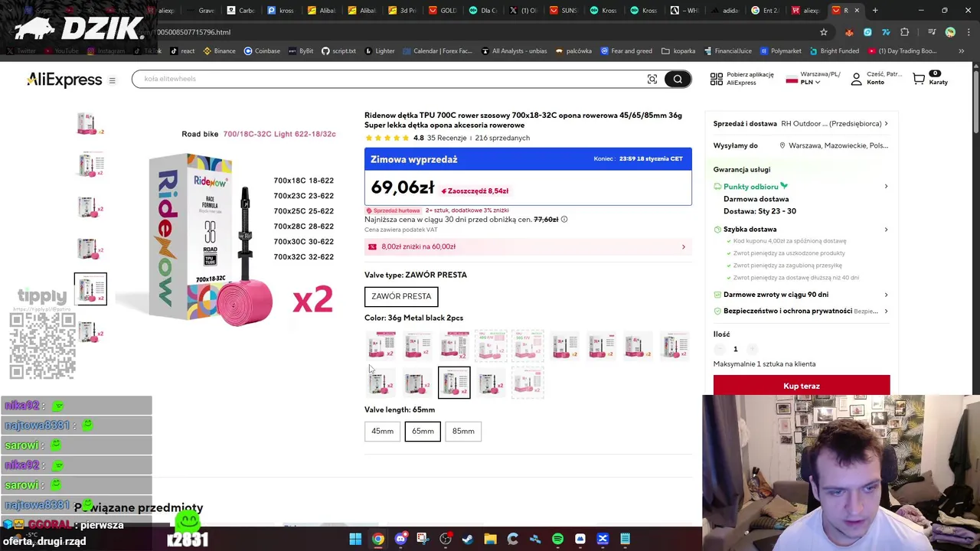The height and width of the screenshot is (551, 980).
Task: Expand the 8,00zł discount coupon row
Action: pyautogui.click(x=528, y=246)
